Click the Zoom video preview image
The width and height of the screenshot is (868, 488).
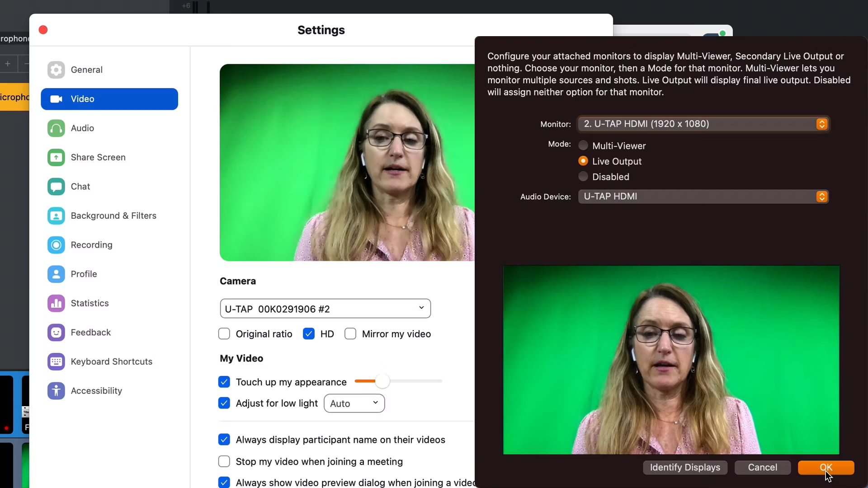(x=347, y=163)
